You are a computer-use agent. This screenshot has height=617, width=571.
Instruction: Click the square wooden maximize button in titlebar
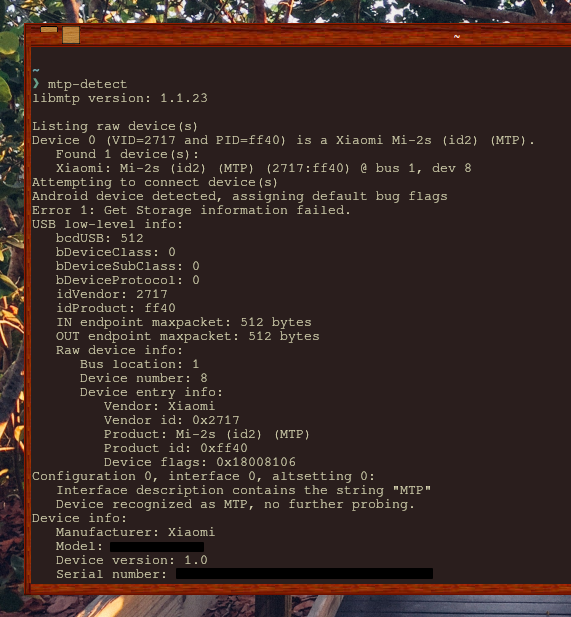point(71,35)
